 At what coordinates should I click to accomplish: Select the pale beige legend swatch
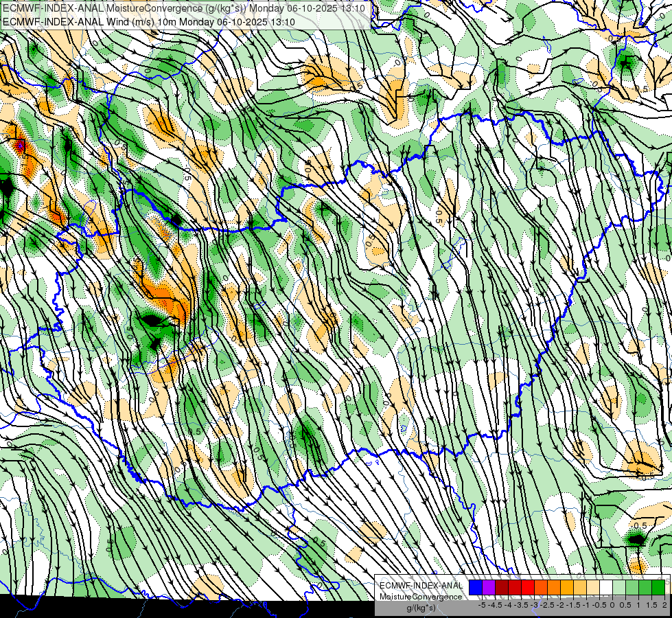click(593, 588)
